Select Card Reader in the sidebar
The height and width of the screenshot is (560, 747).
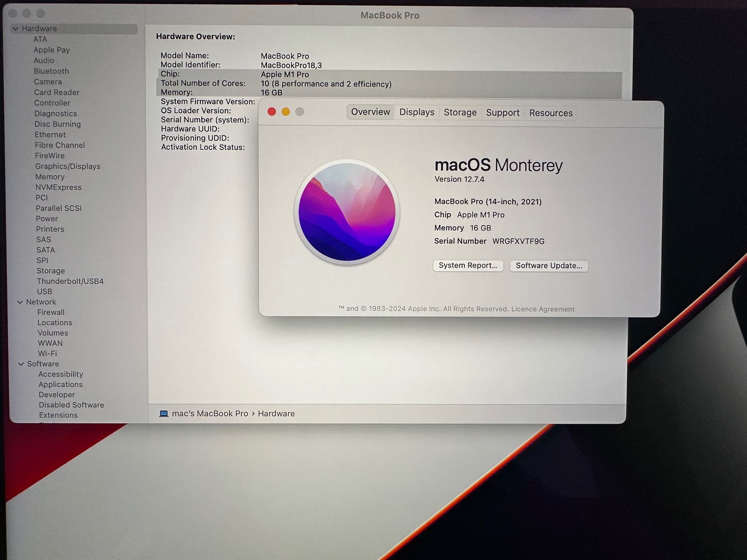[x=57, y=93]
